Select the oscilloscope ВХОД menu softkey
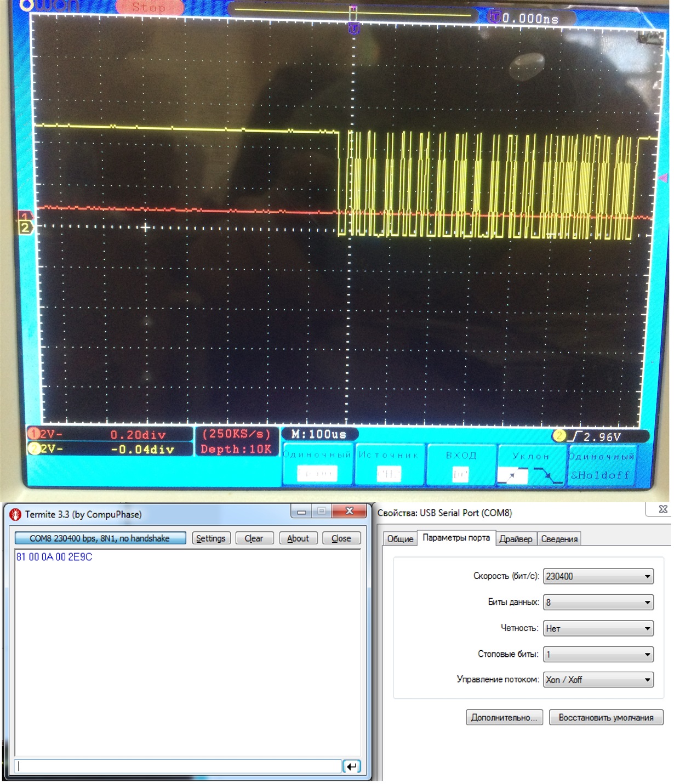 pos(461,464)
